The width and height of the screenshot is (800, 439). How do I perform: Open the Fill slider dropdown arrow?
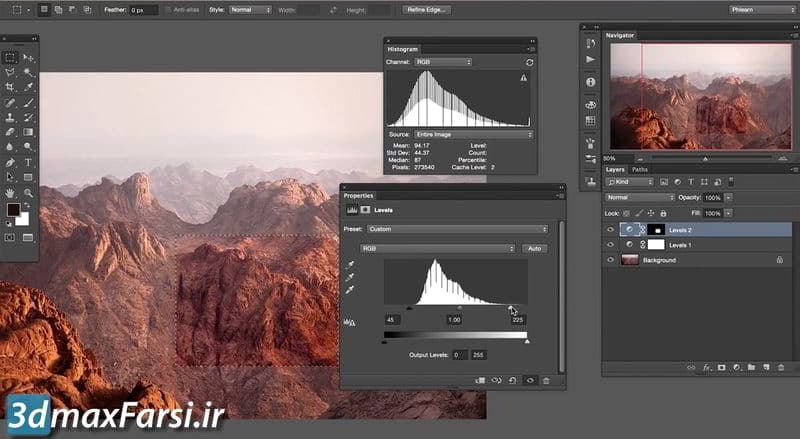[729, 213]
